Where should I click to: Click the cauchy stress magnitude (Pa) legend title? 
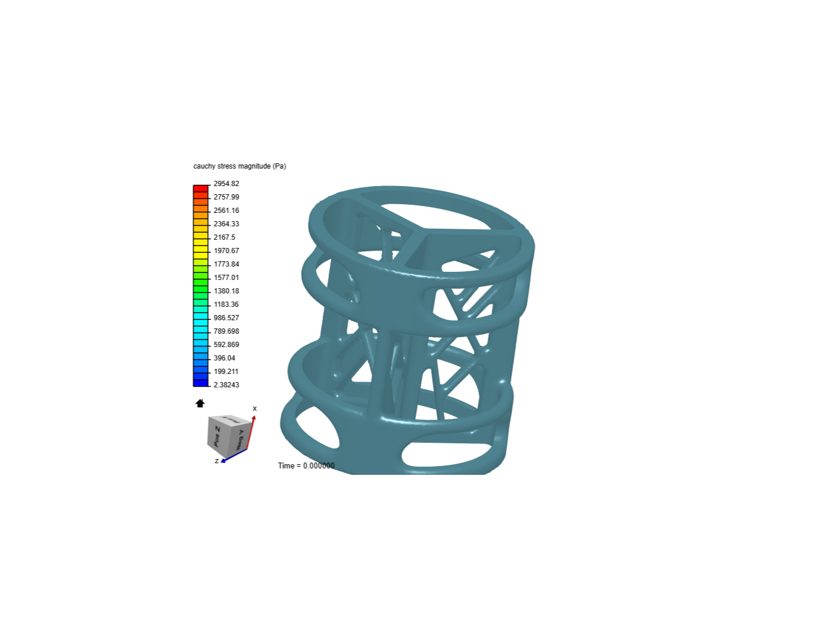coord(240,166)
